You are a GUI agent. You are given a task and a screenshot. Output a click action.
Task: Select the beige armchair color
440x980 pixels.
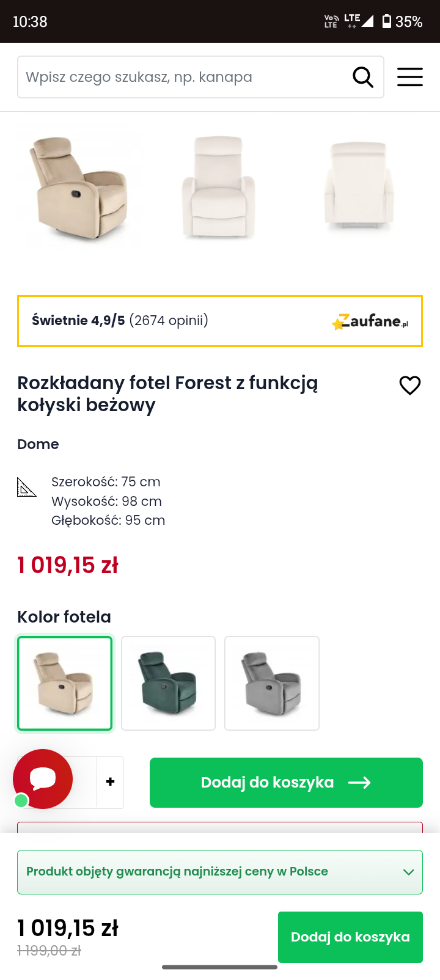coord(65,683)
